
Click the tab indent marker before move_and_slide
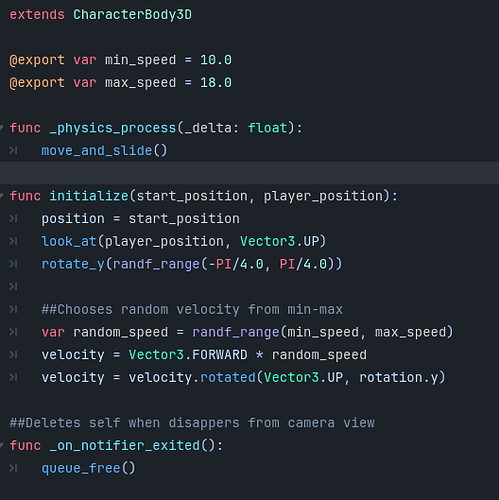pos(13,151)
